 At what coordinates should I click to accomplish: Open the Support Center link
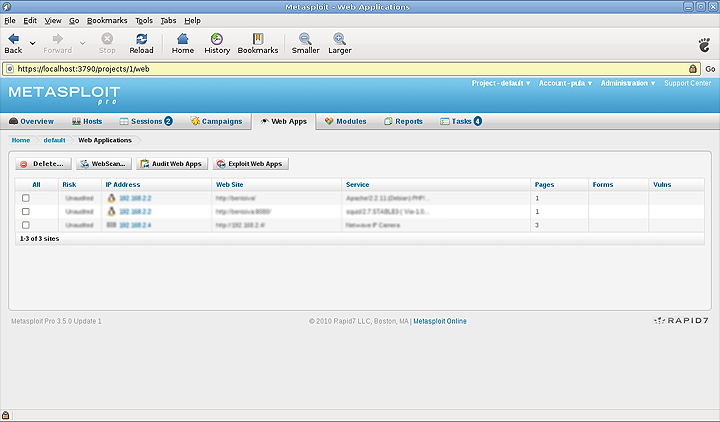pyautogui.click(x=687, y=83)
